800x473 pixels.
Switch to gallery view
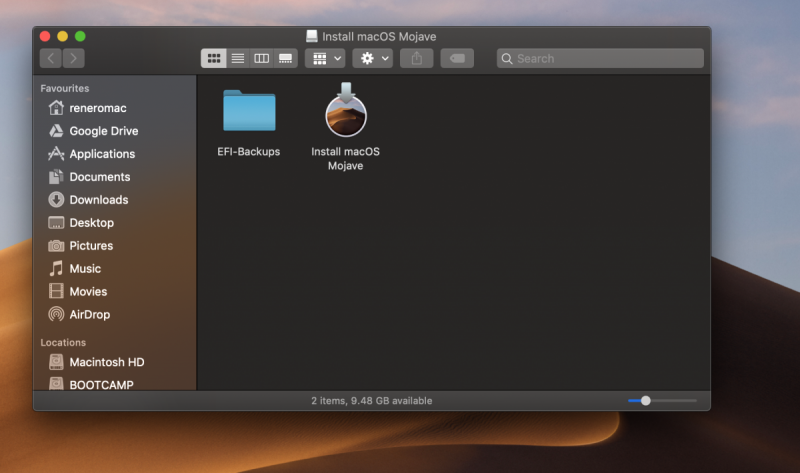(286, 58)
